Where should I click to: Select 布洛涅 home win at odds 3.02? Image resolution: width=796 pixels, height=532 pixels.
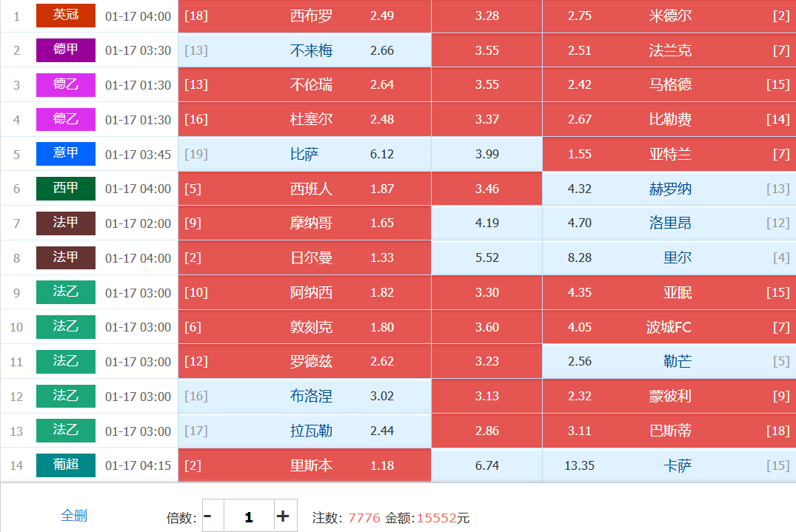(304, 396)
